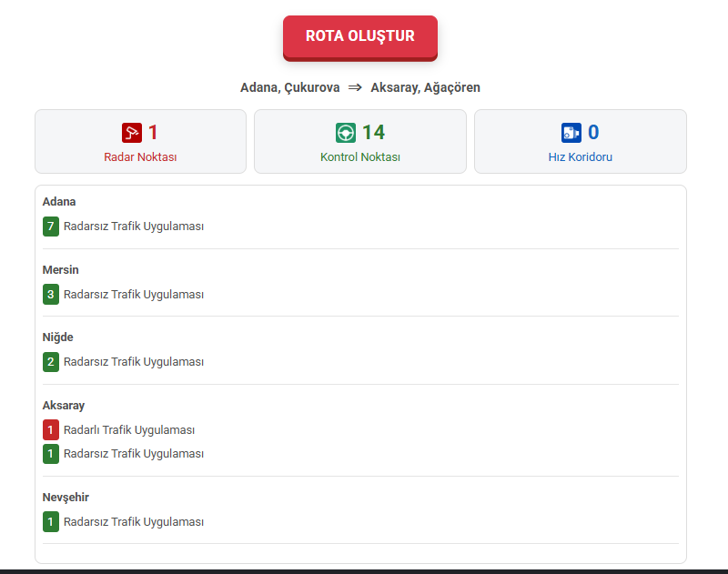
Task: Click the green 7 badge under Adana
Action: [51, 227]
